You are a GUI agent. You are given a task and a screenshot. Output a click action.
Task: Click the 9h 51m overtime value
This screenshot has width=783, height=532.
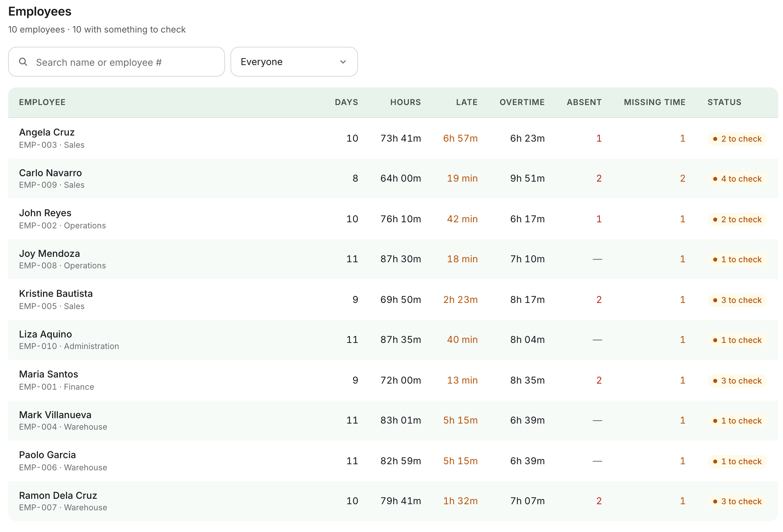(x=527, y=178)
